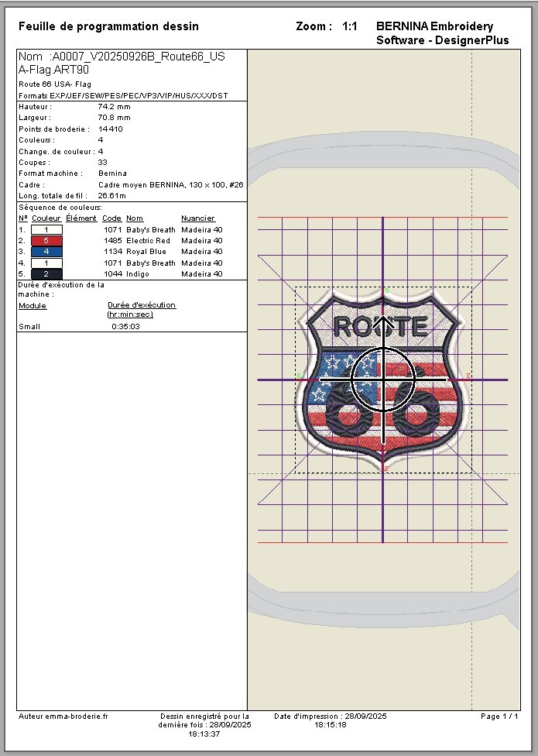This screenshot has height=756, width=538.
Task: Click the title "Feuille de programmation dessin"
Action: [x=108, y=26]
